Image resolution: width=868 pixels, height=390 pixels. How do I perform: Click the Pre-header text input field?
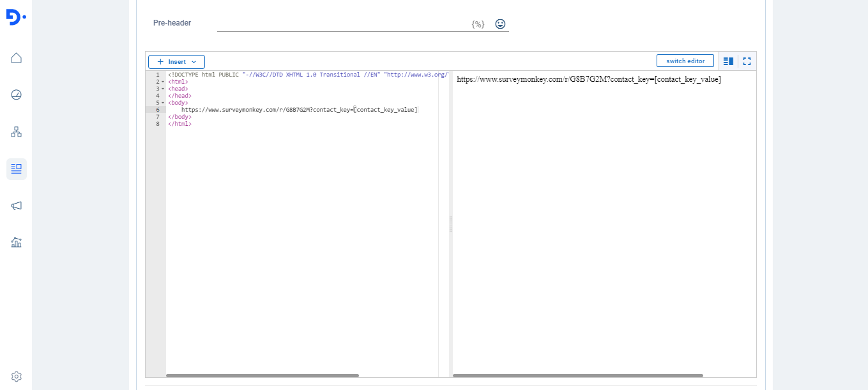pyautogui.click(x=342, y=24)
